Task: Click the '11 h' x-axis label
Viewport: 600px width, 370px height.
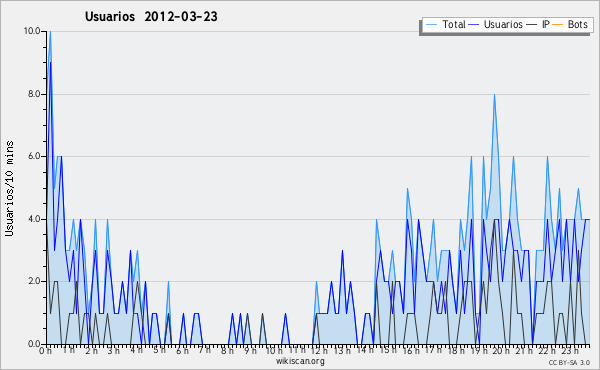Action: (297, 350)
